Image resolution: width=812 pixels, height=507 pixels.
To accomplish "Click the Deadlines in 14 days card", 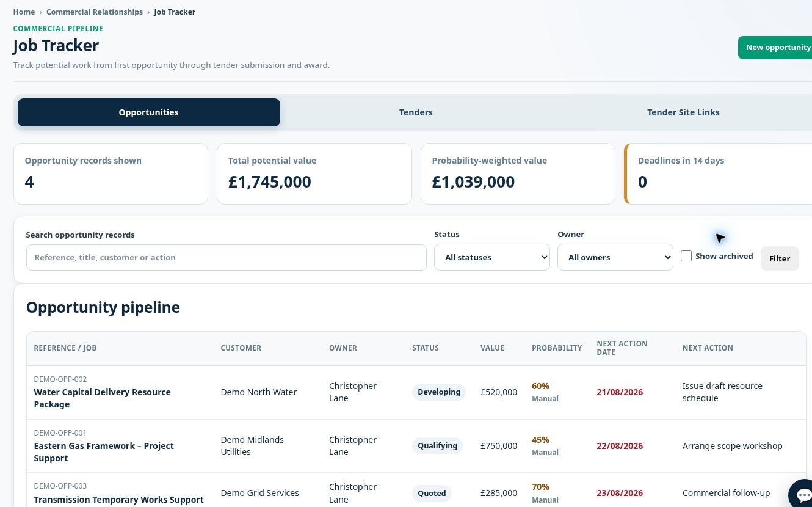I will tap(718, 174).
